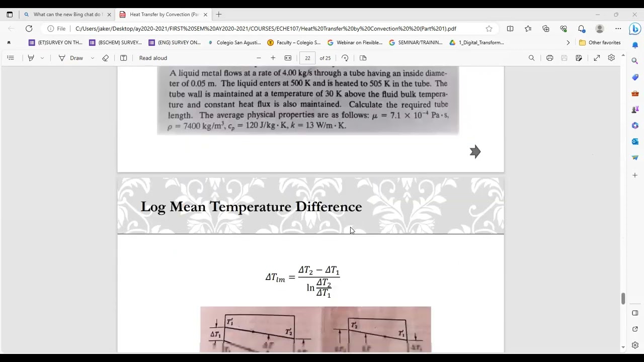Viewport: 644px width, 362px height.
Task: Click the sidebar settings gear at bottom
Action: [635, 345]
